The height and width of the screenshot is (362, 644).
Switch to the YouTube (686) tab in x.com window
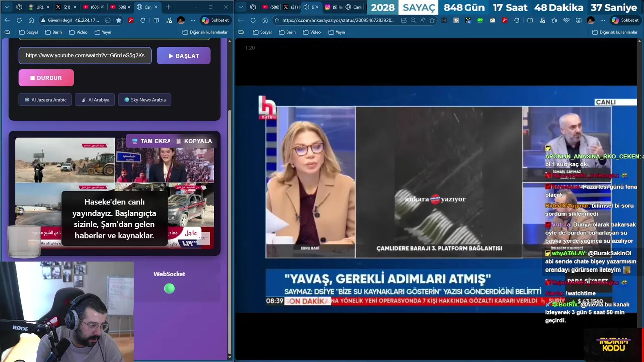[x=271, y=7]
